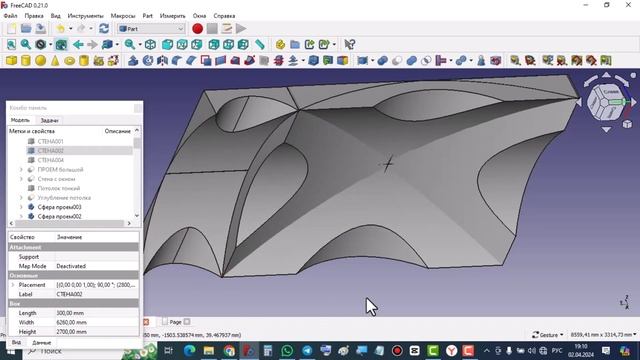Click the Boolean union (fuse) icon
This screenshot has width=640, height=360.
pyautogui.click(x=411, y=61)
